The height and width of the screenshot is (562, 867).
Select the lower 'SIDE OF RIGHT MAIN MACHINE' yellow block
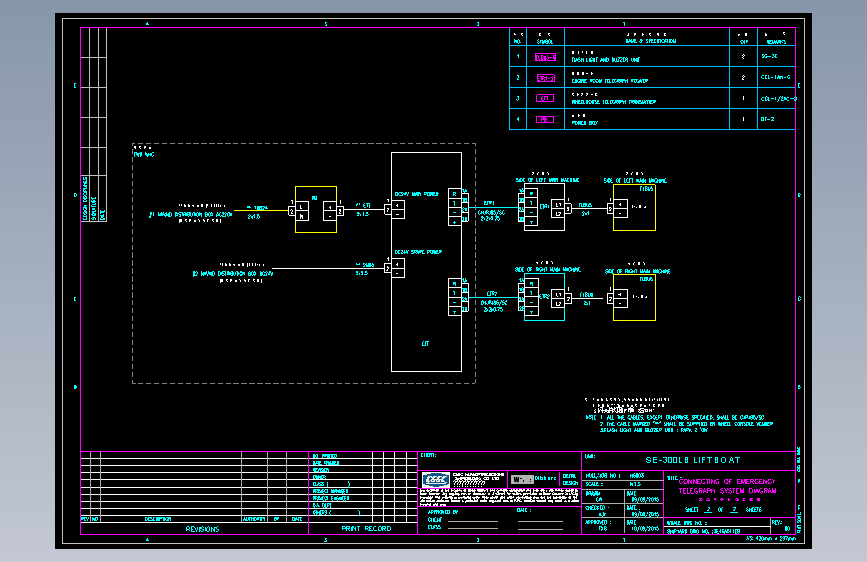(x=634, y=298)
